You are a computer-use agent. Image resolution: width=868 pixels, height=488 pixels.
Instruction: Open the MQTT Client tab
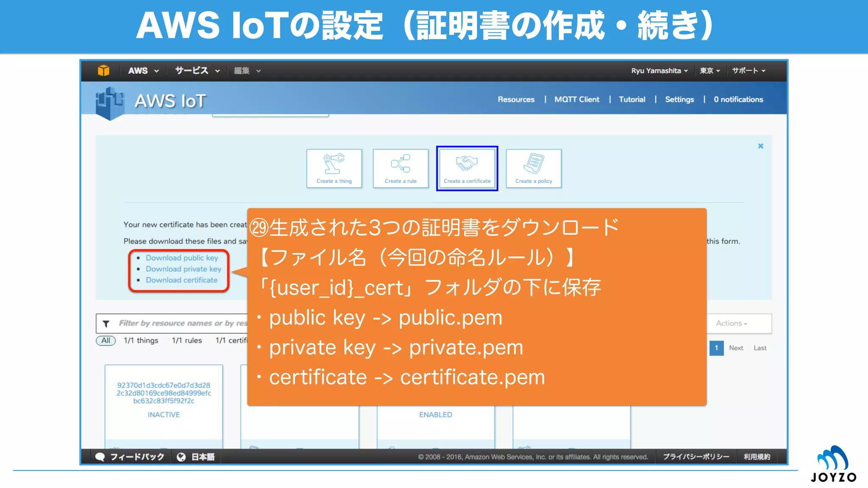(577, 99)
